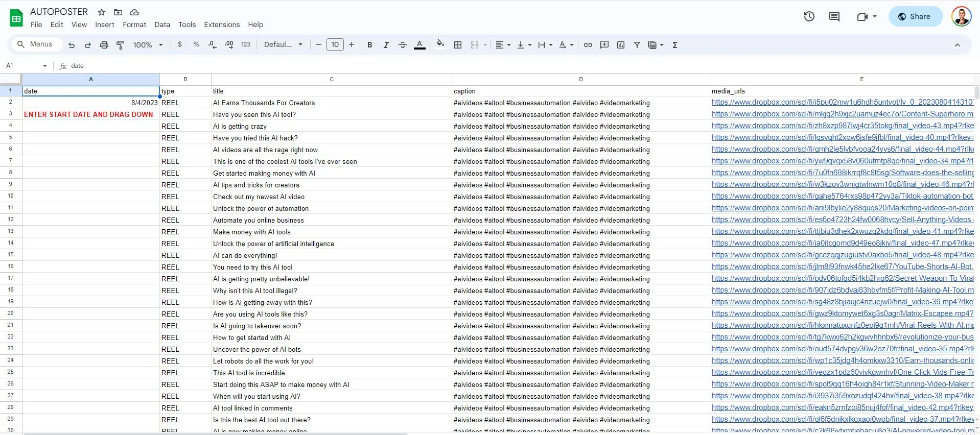980x435 pixels.
Task: Open the Help menu
Action: [x=255, y=25]
